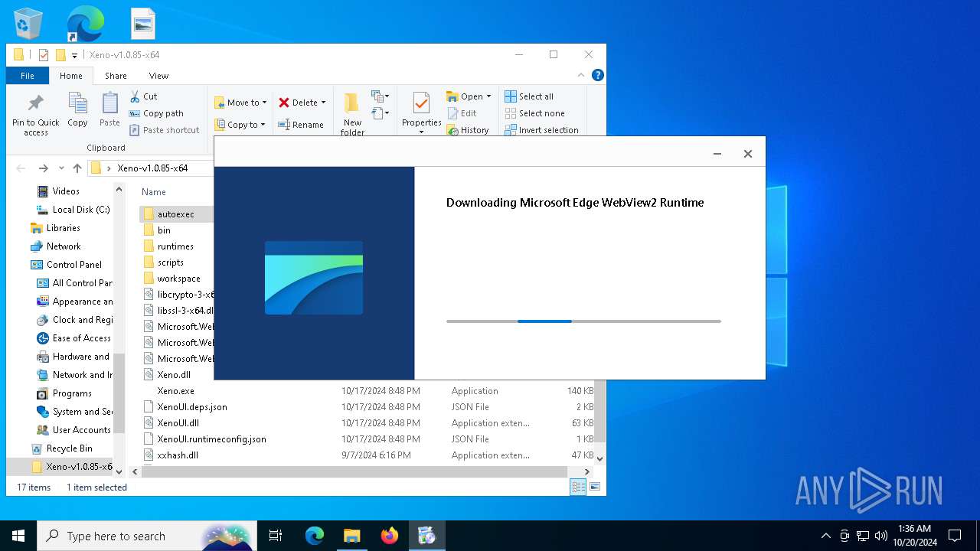Open the Windows Start menu
This screenshot has width=980, height=551.
[x=18, y=536]
